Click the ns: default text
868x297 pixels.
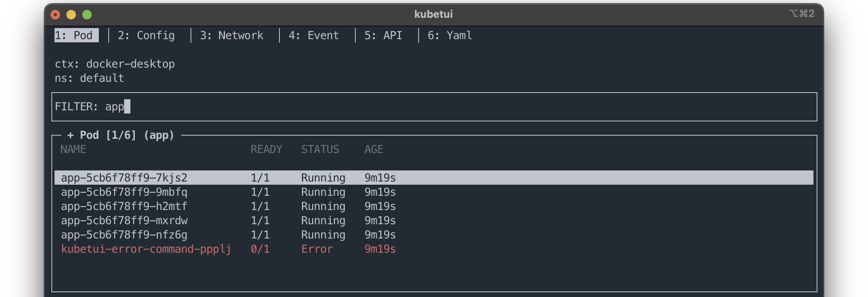pyautogui.click(x=89, y=78)
